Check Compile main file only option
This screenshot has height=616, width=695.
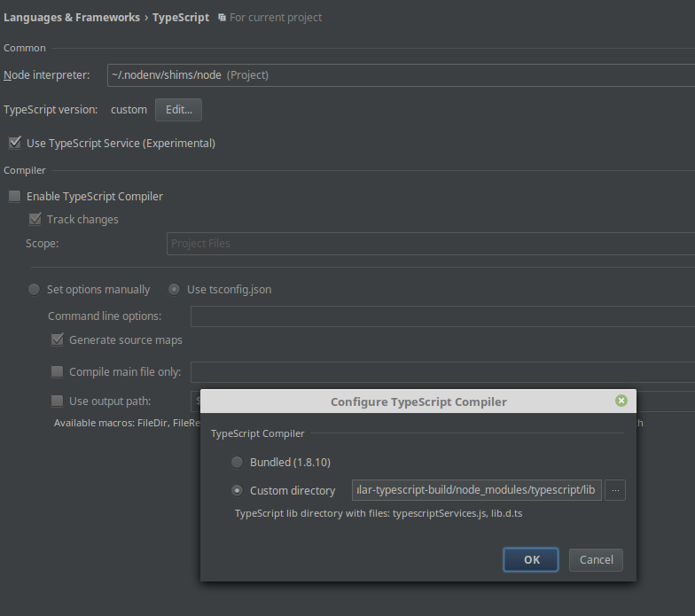coord(57,371)
